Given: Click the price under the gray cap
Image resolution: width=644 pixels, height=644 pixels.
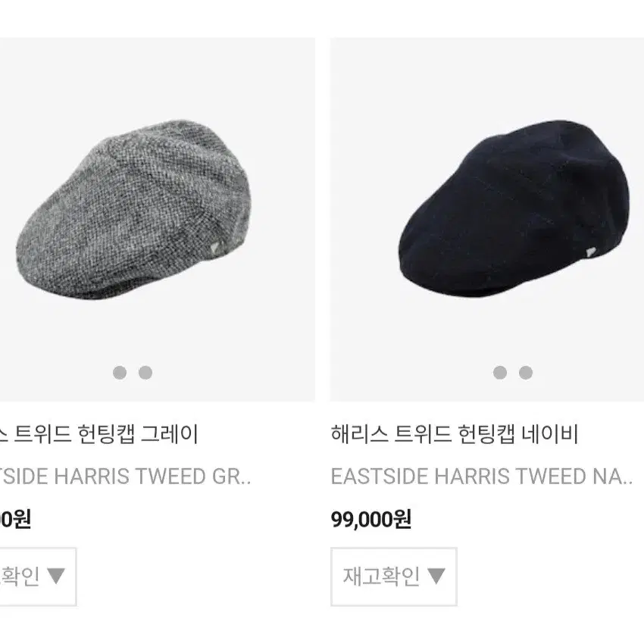Looking at the screenshot, I should click(16, 519).
